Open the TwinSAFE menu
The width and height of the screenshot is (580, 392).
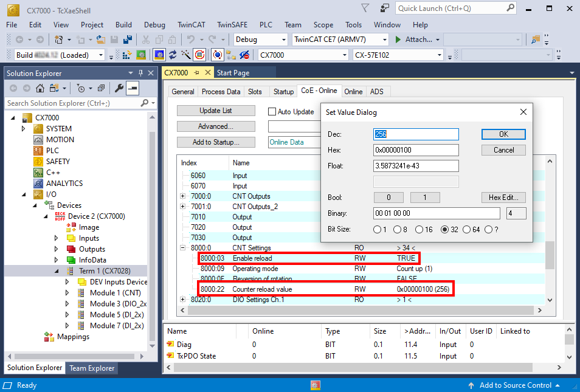(x=232, y=25)
